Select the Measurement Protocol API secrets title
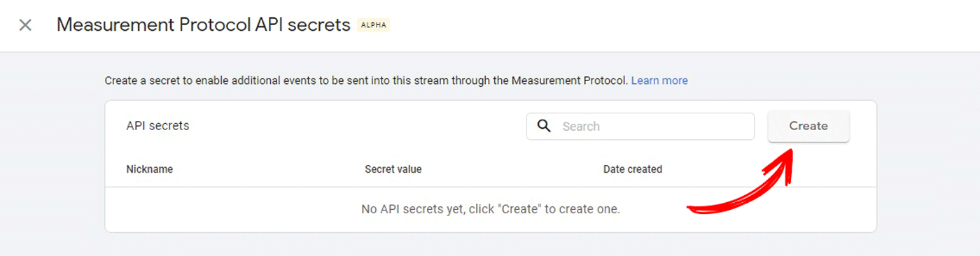The width and height of the screenshot is (980, 256). (x=203, y=25)
